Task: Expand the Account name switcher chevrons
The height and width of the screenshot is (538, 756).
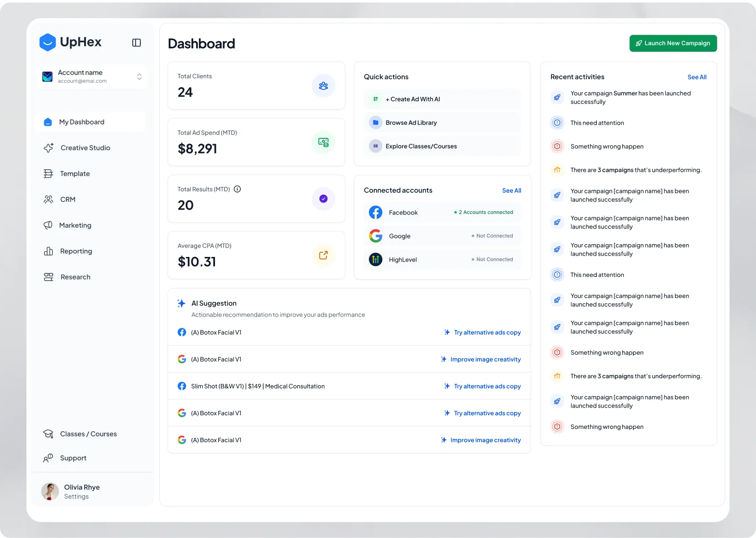Action: [139, 77]
